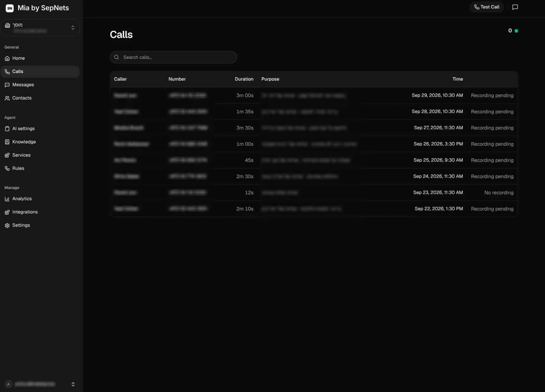The height and width of the screenshot is (392, 545).
Task: Click the search magnifier icon
Action: pos(117,57)
